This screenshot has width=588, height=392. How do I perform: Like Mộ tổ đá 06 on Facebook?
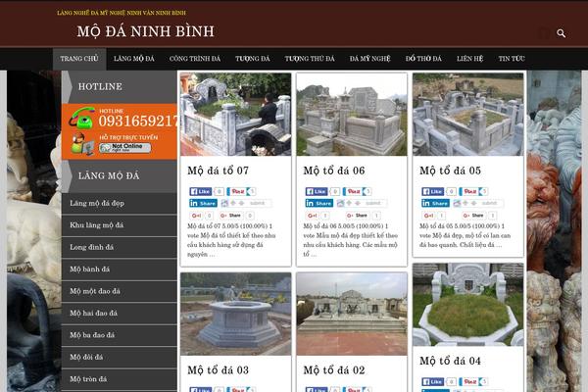317,191
